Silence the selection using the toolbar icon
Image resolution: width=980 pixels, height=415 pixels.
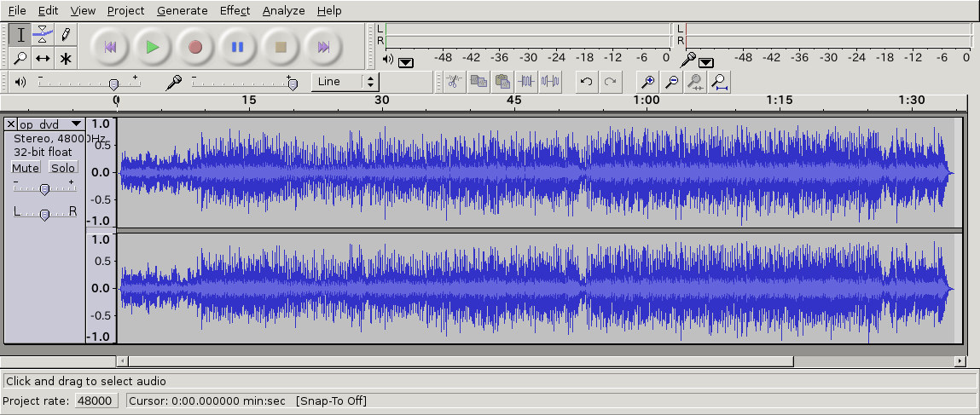[x=551, y=82]
